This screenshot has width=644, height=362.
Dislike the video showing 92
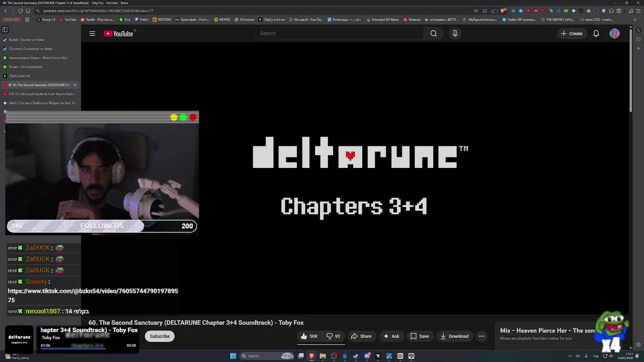[x=333, y=336]
